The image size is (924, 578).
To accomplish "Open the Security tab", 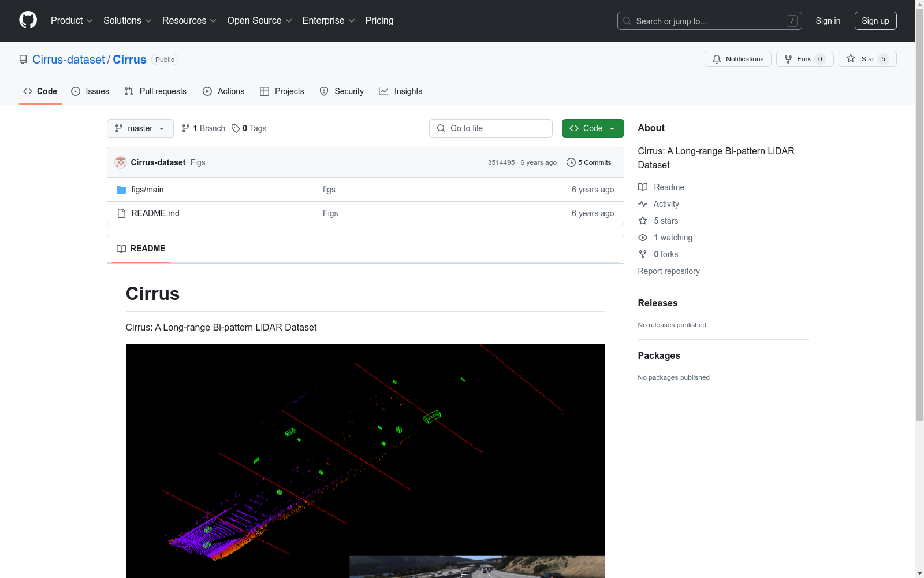I will tap(342, 91).
